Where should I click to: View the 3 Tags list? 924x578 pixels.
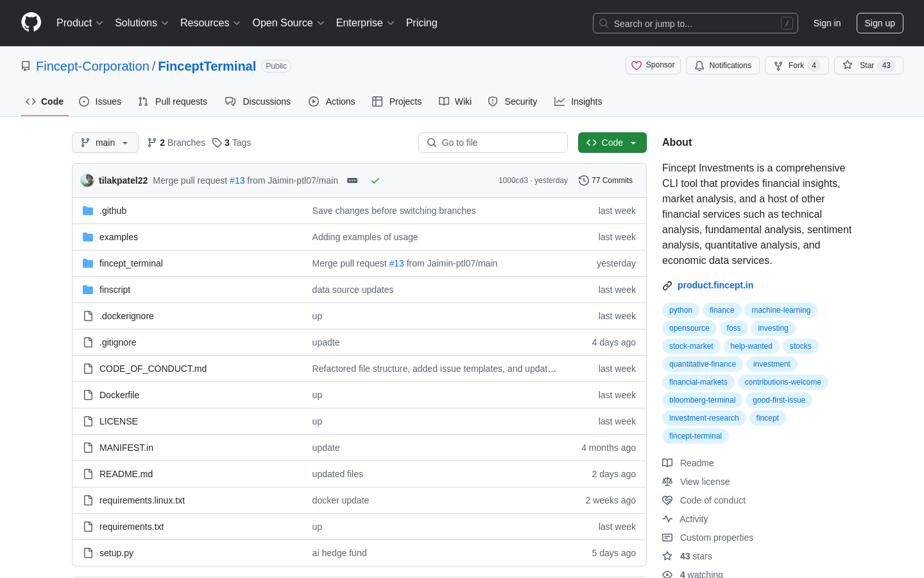coord(232,143)
